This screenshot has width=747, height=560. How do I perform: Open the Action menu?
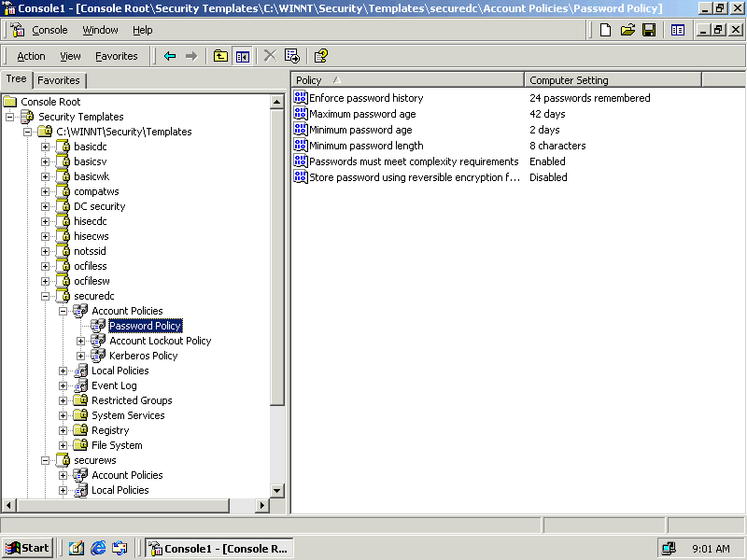[31, 56]
